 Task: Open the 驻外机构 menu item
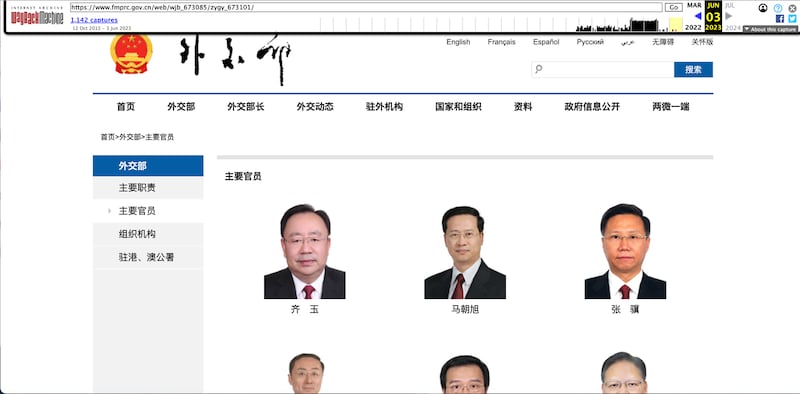click(x=385, y=107)
